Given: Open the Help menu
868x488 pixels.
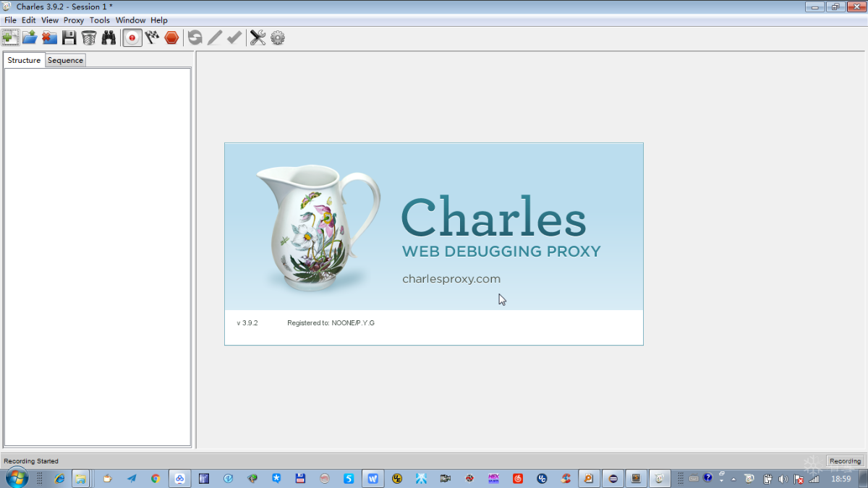Looking at the screenshot, I should click(x=159, y=20).
